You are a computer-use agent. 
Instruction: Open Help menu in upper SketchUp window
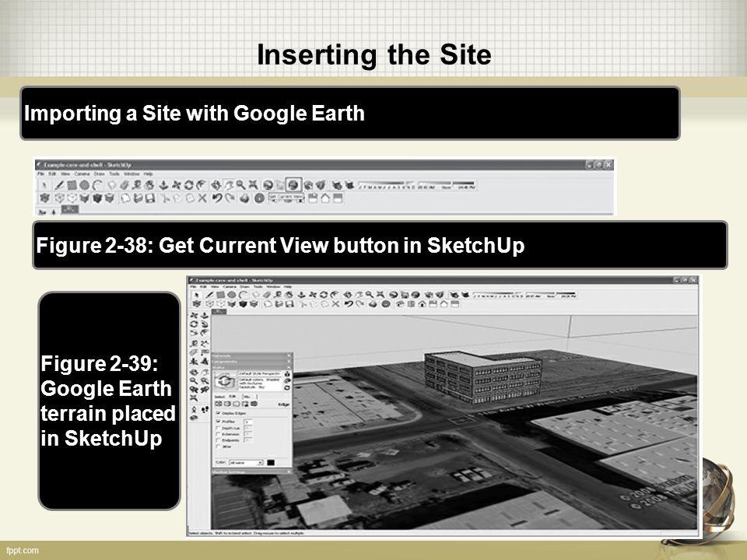148,173
